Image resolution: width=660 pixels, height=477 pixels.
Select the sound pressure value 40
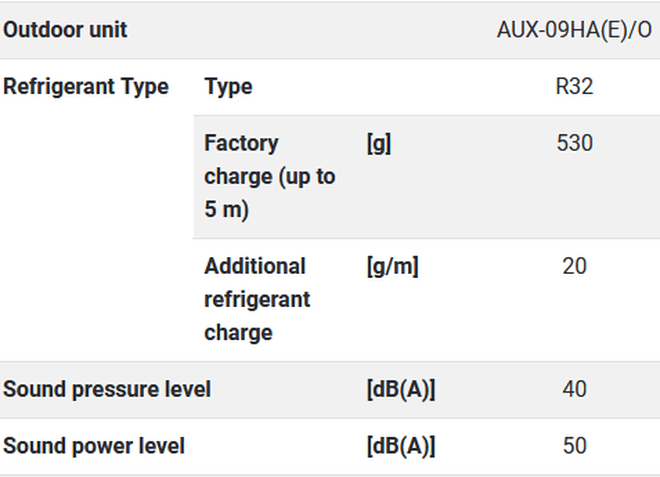click(574, 390)
